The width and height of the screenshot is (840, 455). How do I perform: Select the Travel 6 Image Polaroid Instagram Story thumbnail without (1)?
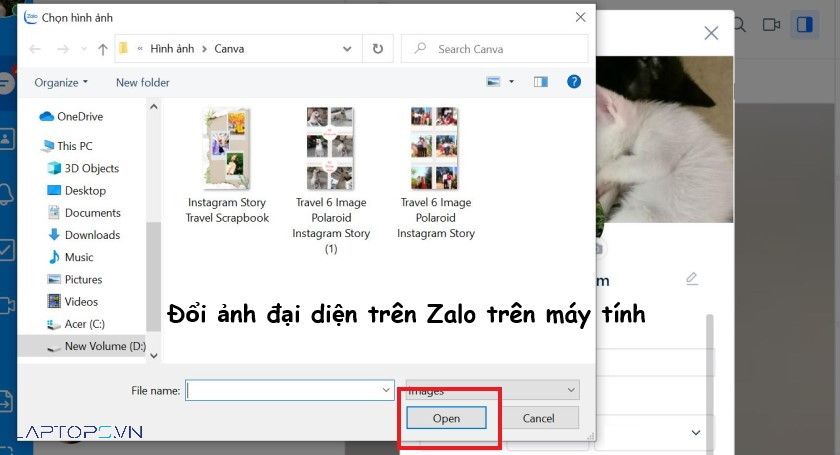[x=436, y=173]
